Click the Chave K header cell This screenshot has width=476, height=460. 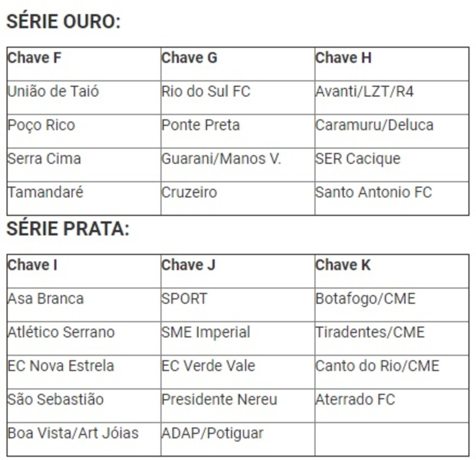click(392, 271)
